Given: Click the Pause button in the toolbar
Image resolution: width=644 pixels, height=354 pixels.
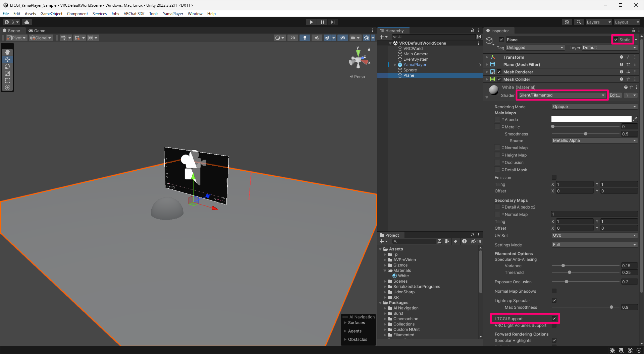Looking at the screenshot, I should coord(322,22).
